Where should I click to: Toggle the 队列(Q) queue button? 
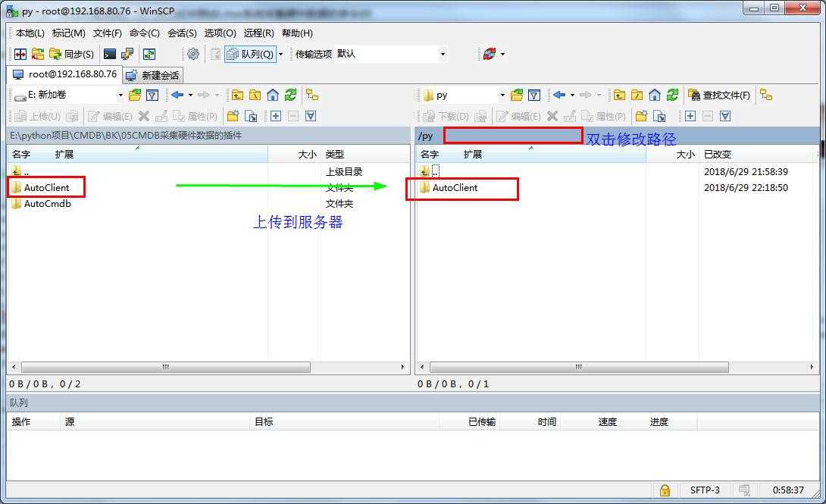(x=250, y=54)
